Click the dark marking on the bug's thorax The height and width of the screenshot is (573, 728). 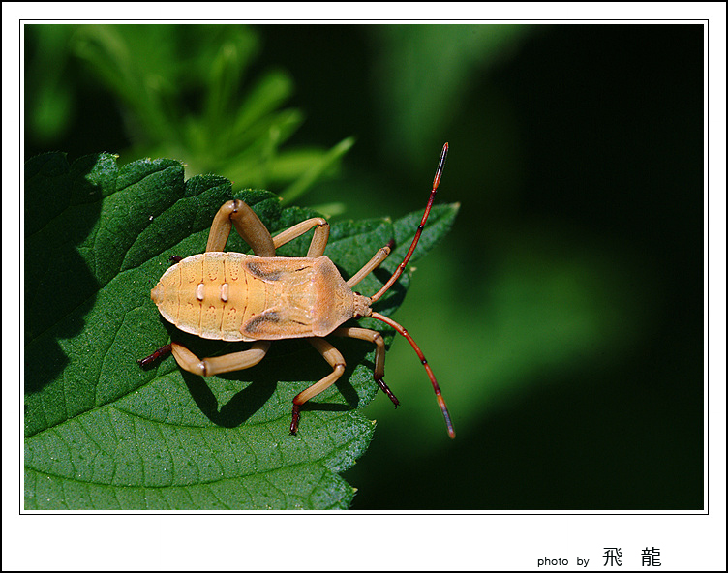pyautogui.click(x=263, y=273)
